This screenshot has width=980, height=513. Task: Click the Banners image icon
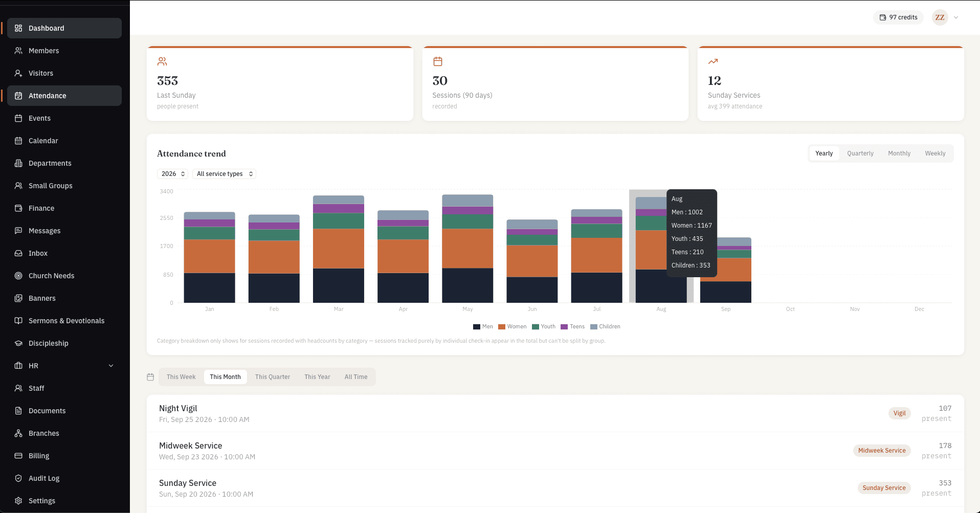pos(18,298)
